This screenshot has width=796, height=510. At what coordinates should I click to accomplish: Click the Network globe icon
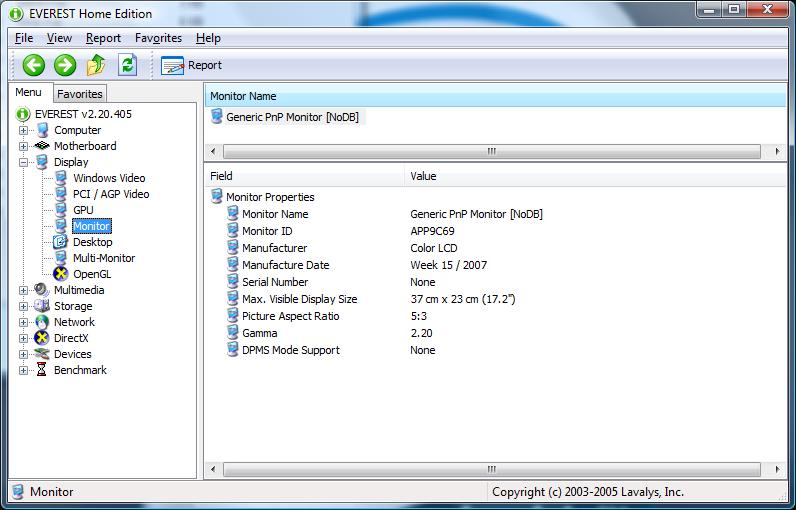pyautogui.click(x=42, y=322)
